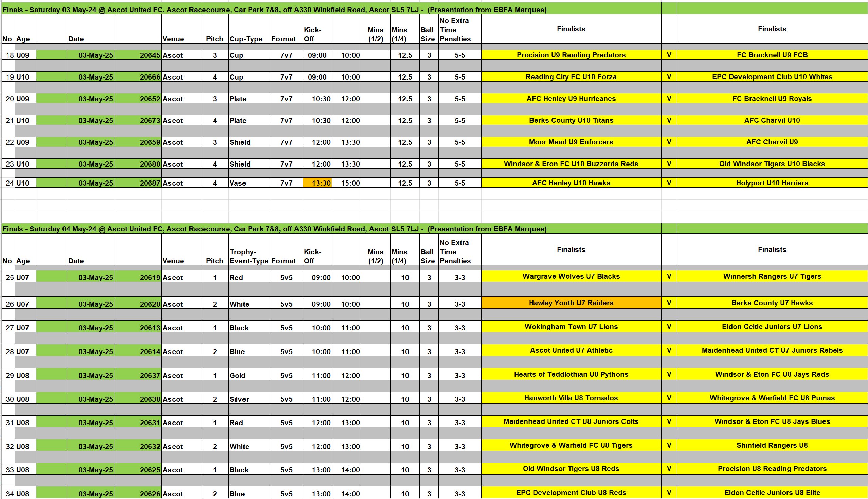
Task: Select the 'FC Bracknell U9 Royals' cell
Action: (x=772, y=99)
